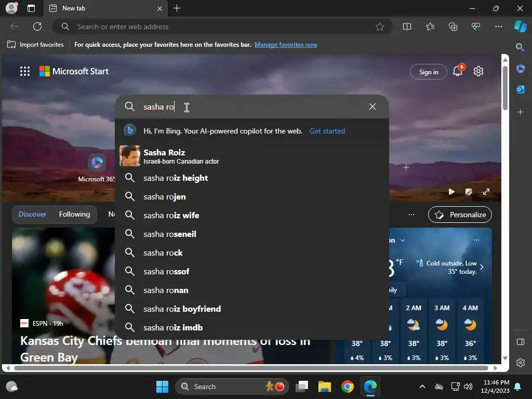Open sidebar settings gear
This screenshot has width=532, height=399.
click(x=521, y=363)
